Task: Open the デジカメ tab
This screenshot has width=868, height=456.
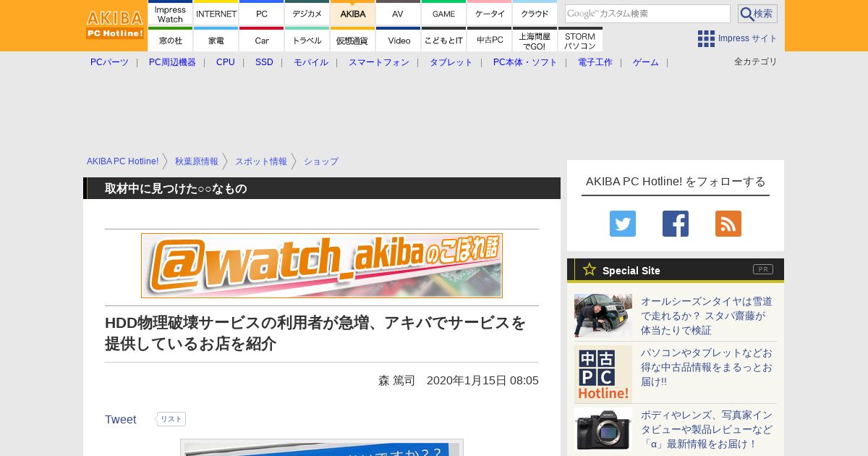Action: click(x=307, y=12)
